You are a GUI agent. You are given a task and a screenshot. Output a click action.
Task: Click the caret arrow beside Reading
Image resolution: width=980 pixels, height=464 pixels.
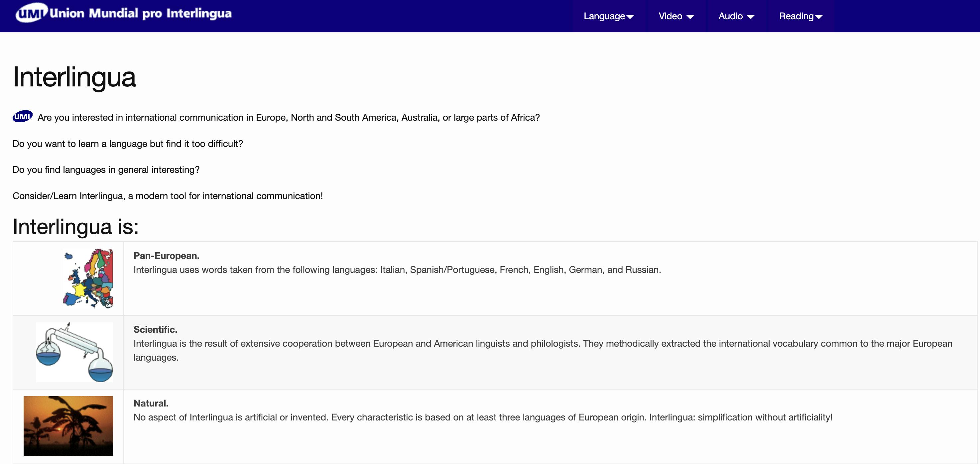coord(819,17)
